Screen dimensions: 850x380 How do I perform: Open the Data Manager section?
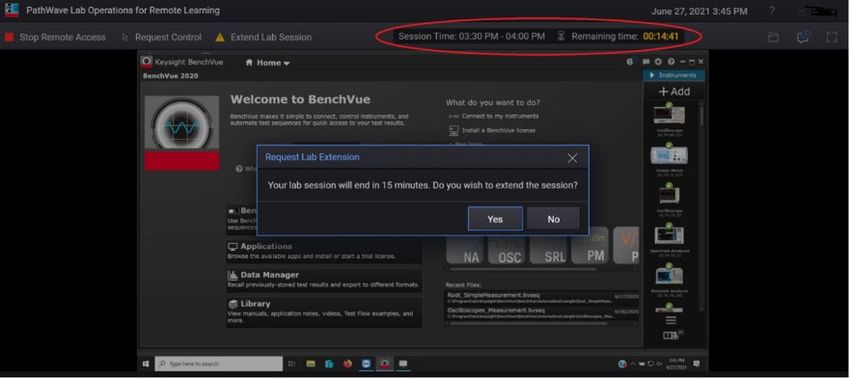pos(324,279)
